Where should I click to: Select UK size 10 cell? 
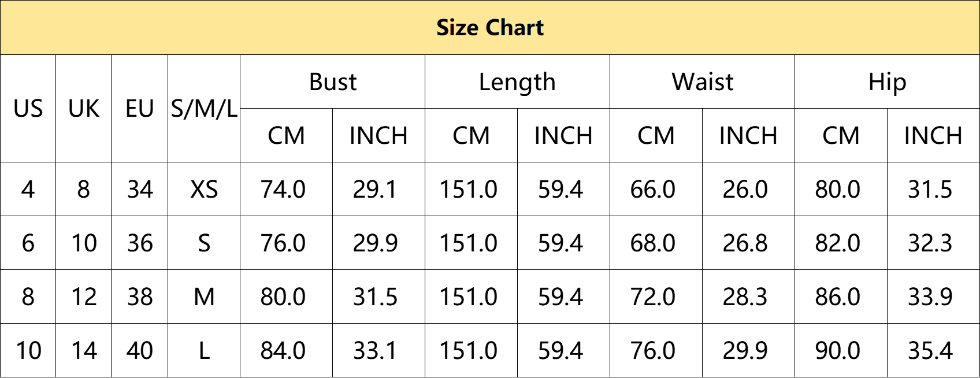coord(84,243)
